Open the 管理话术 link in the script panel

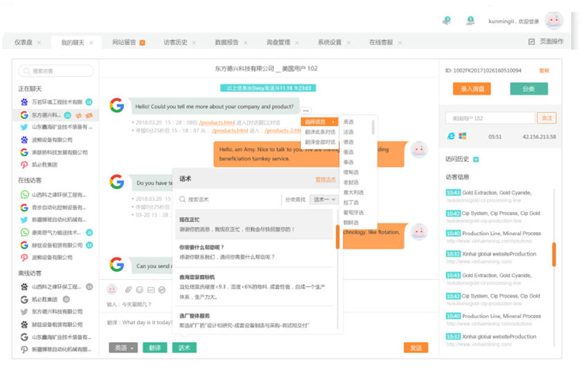coord(326,180)
